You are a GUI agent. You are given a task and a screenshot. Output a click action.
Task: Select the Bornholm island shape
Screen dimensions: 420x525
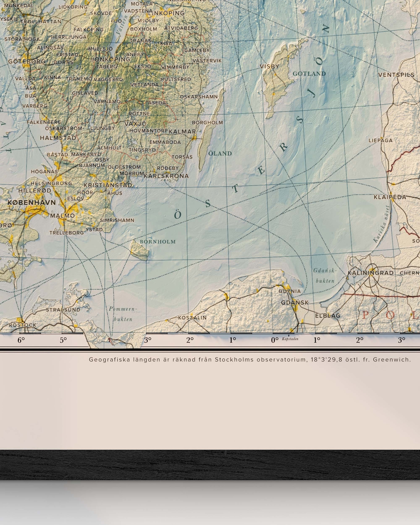click(140, 250)
